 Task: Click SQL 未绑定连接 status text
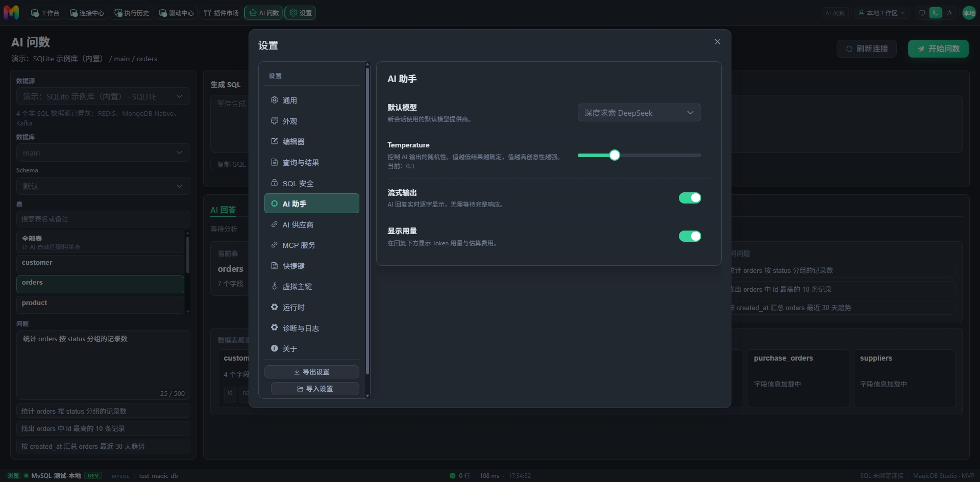point(881,476)
